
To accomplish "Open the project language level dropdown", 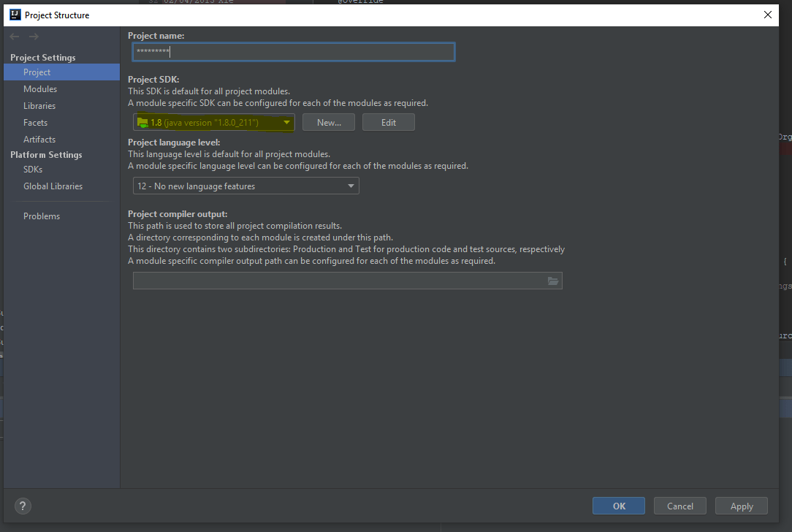I will (351, 186).
